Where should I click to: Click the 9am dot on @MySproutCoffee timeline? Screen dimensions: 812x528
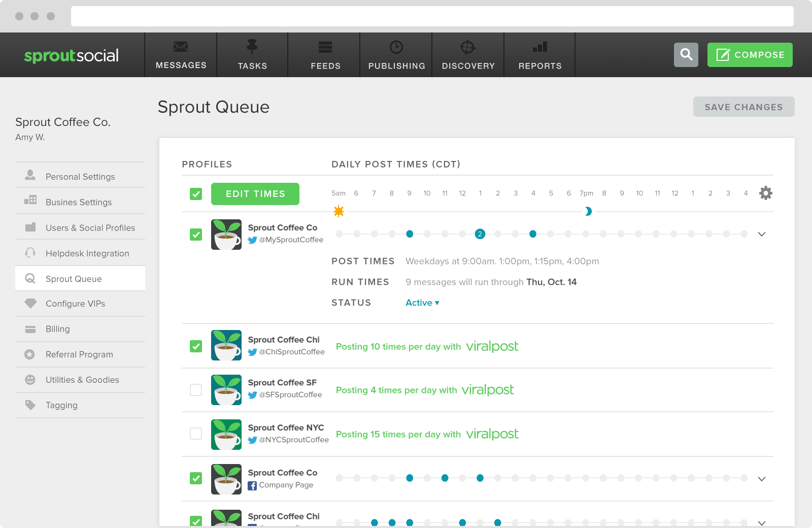pos(410,234)
